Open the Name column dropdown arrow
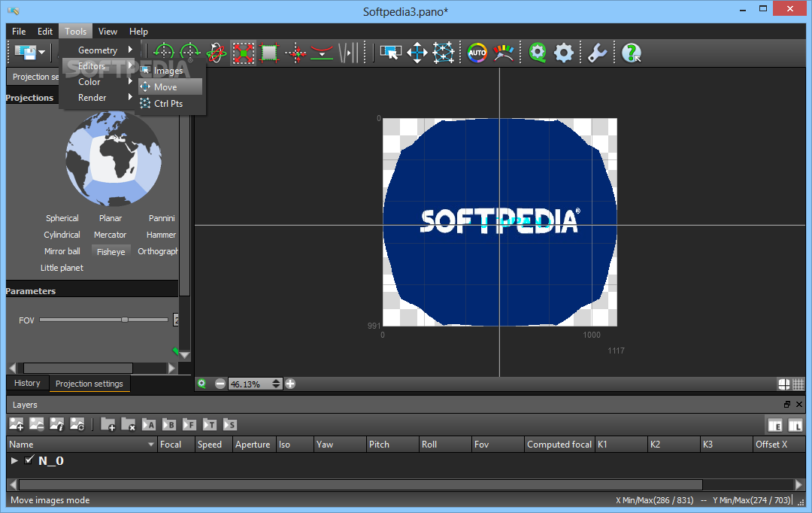Screen dimensions: 812x513 [x=150, y=445]
